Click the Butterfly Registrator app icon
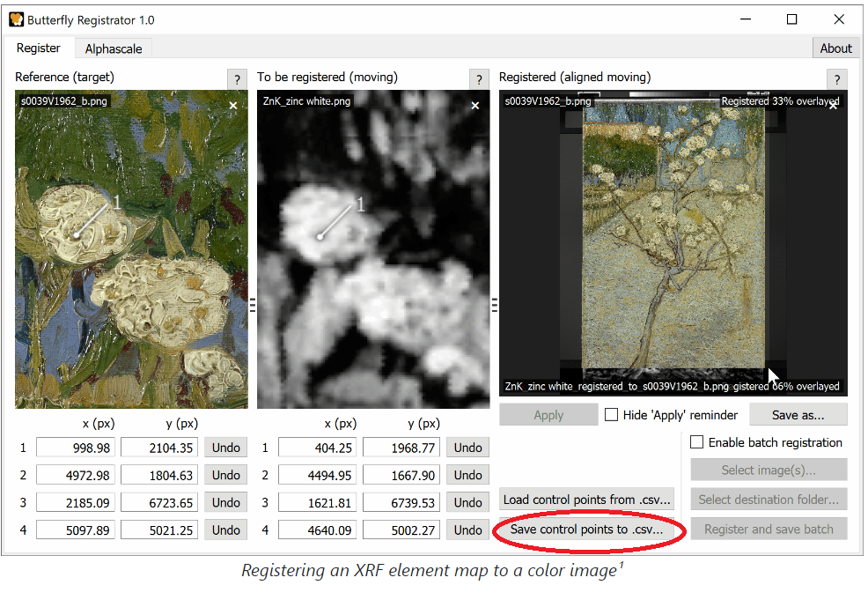This screenshot has width=868, height=600. pos(16,19)
